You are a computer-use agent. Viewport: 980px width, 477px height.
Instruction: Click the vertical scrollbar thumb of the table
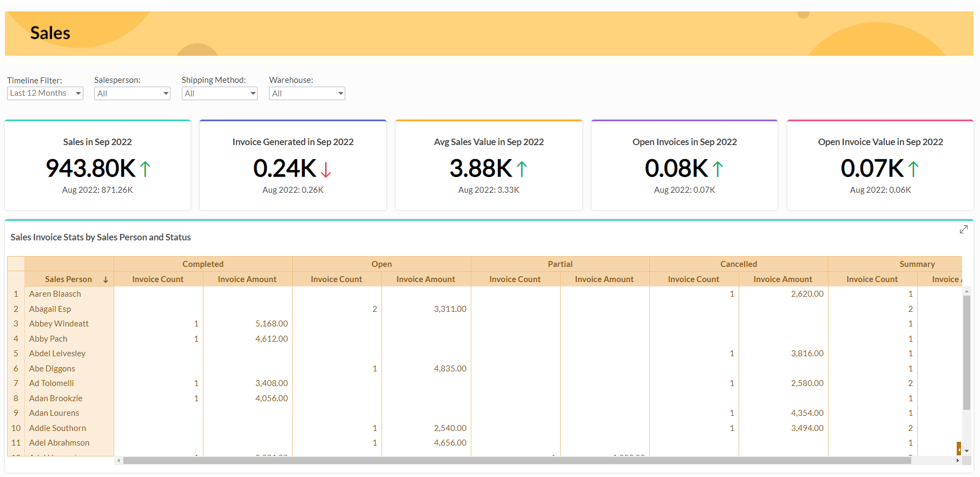966,352
